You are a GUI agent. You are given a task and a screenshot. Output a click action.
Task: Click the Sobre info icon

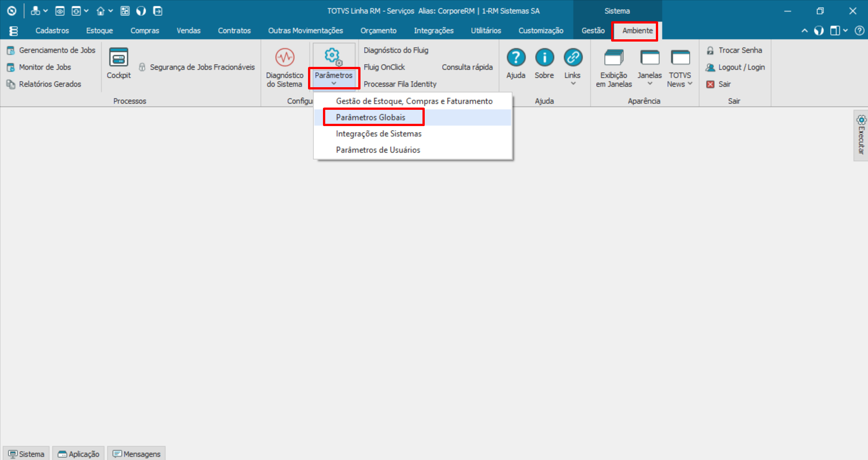(545, 57)
